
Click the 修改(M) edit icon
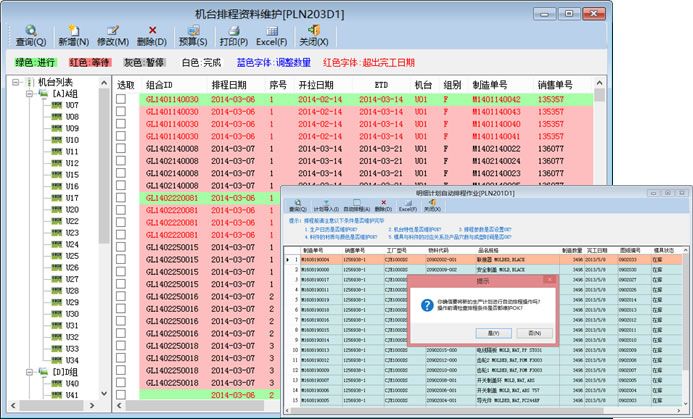[113, 30]
